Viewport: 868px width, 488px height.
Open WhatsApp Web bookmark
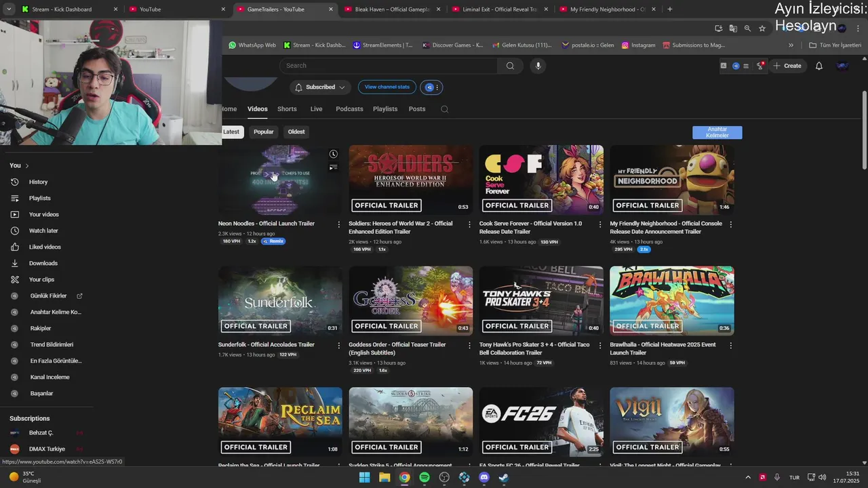[x=252, y=45]
